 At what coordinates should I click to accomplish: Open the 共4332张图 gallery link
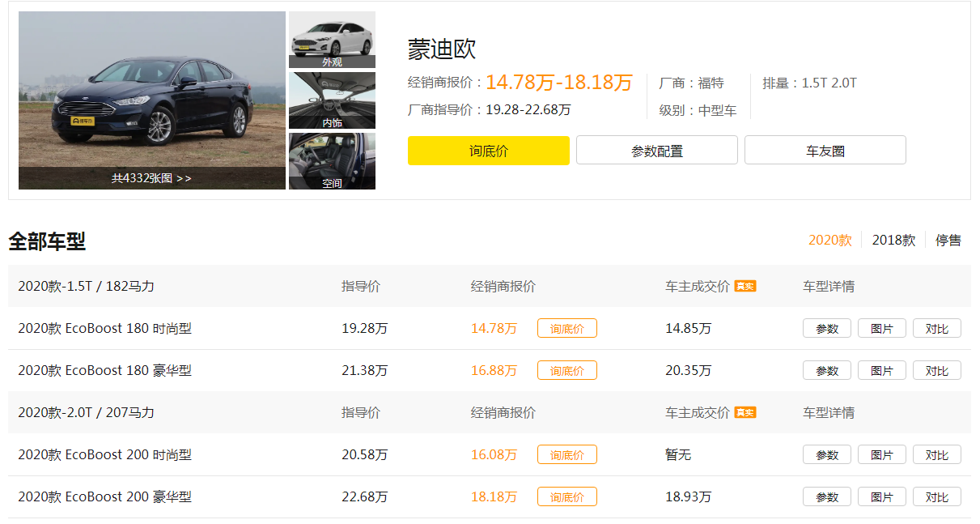(x=152, y=178)
